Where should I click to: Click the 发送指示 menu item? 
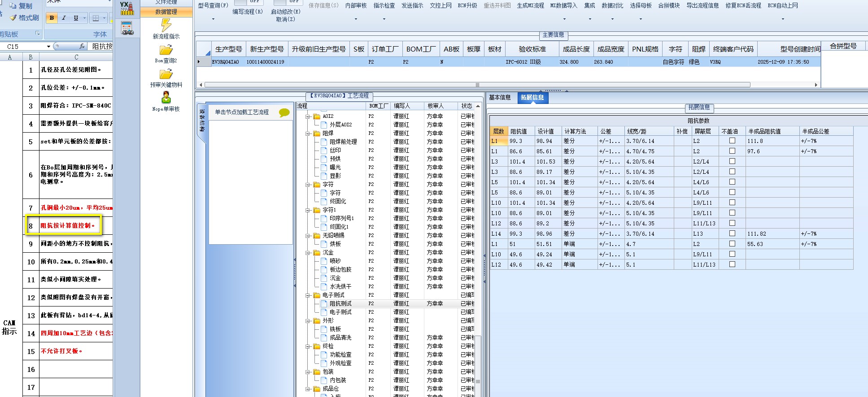412,6
